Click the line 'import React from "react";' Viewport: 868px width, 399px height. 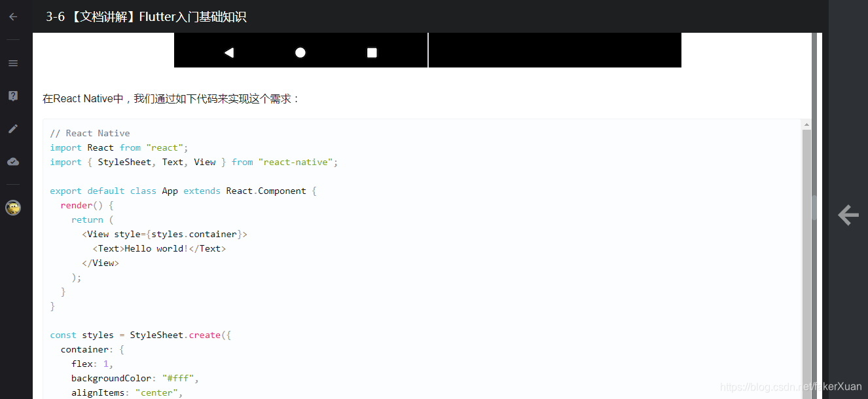point(119,147)
